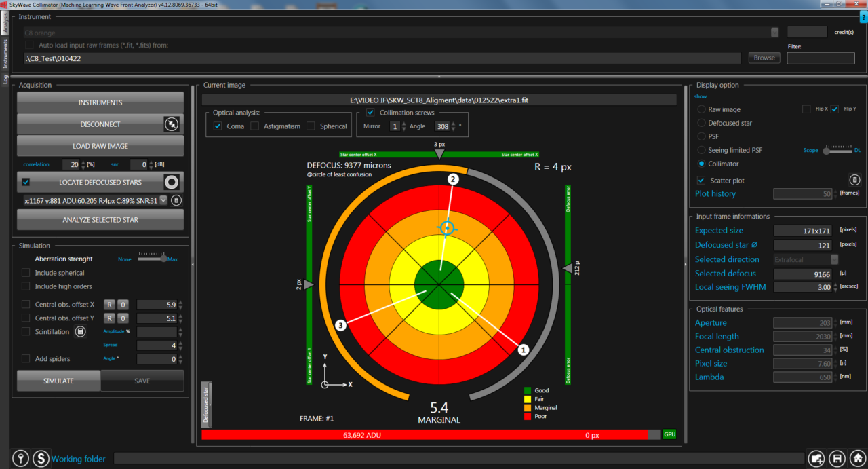Open the detected star selection dropdown
Screen dimensions: 868x469
[x=162, y=200]
